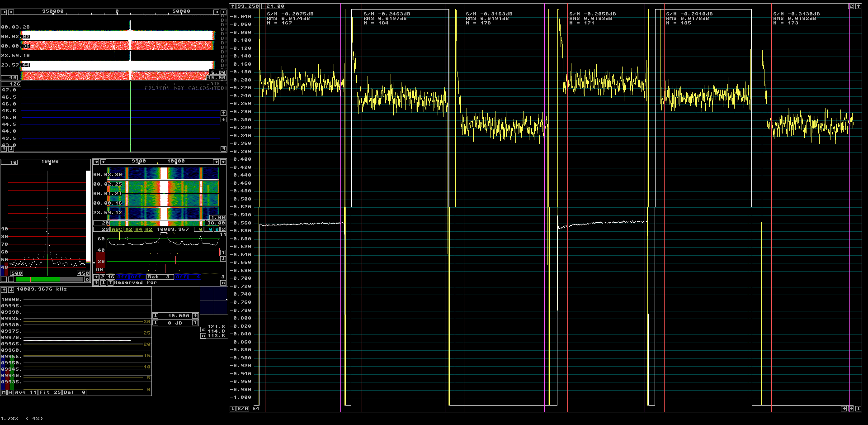Click left arrow at left end of wide waterfall scale
Screen dimensions: 868x425
(x=11, y=12)
